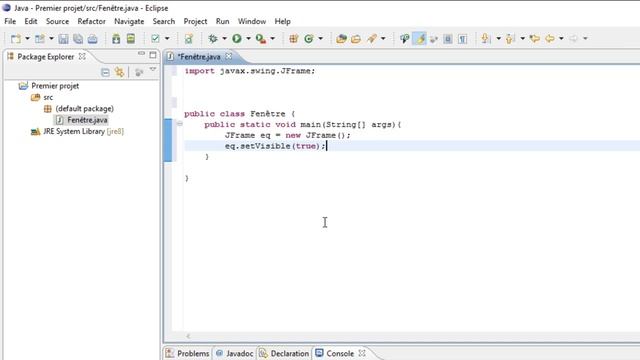640x360 pixels.
Task: Open the Next Annotation dropdown arrow
Action: [498, 39]
